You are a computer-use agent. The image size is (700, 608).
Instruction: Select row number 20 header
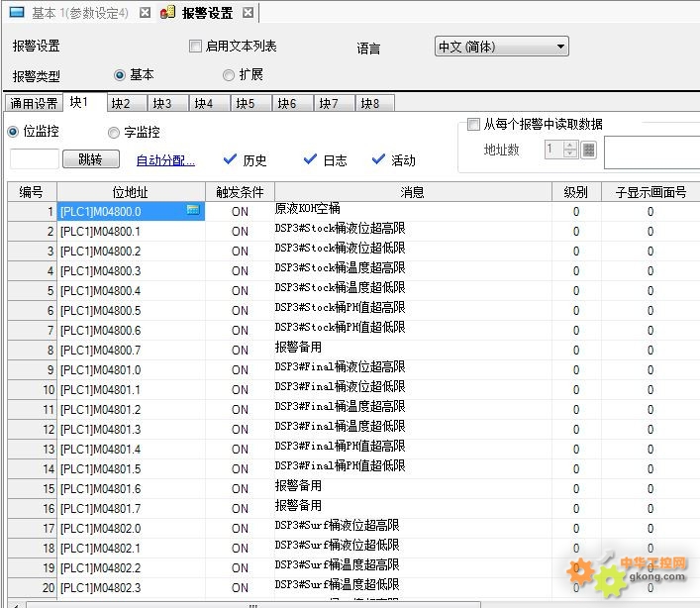(x=32, y=588)
